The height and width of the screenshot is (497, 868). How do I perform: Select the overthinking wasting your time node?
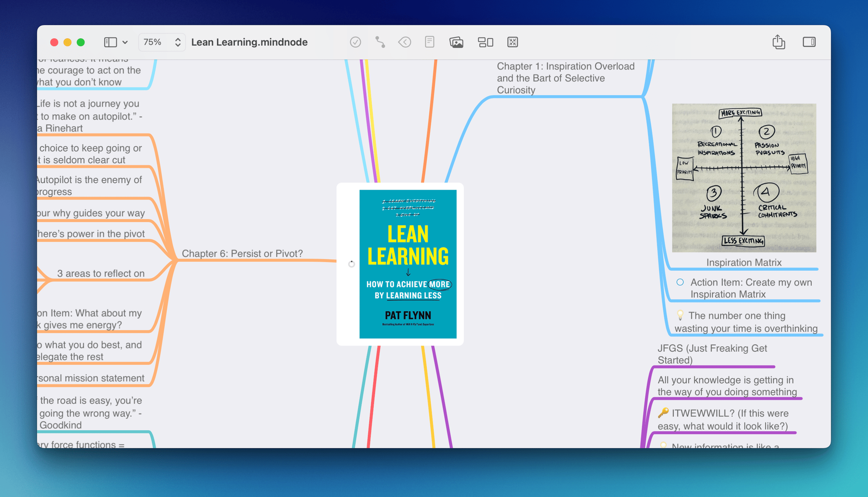click(746, 322)
